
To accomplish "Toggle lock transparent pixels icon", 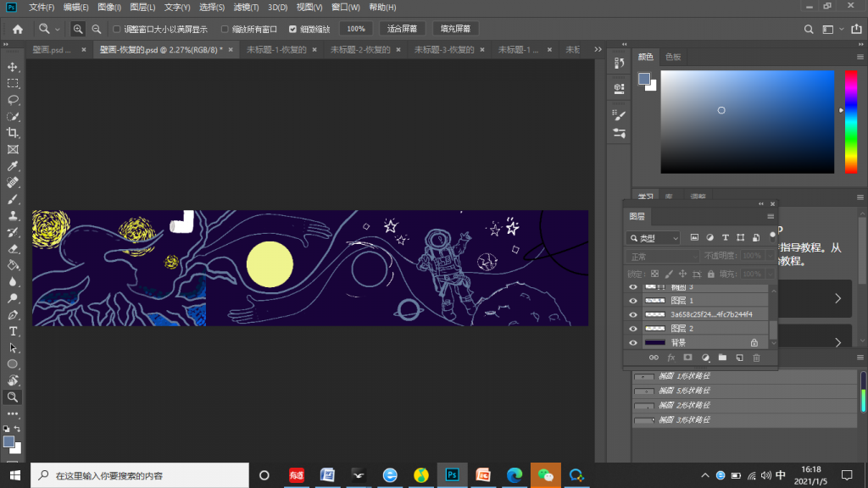I will [x=655, y=274].
